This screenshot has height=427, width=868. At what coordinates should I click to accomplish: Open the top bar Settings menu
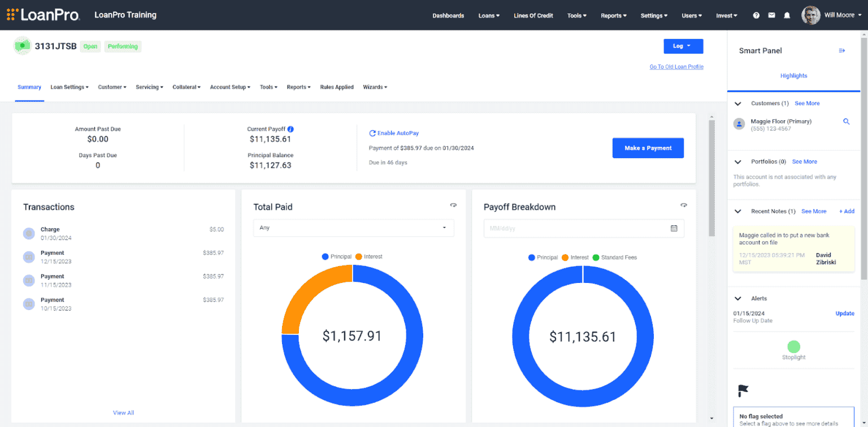(x=654, y=16)
